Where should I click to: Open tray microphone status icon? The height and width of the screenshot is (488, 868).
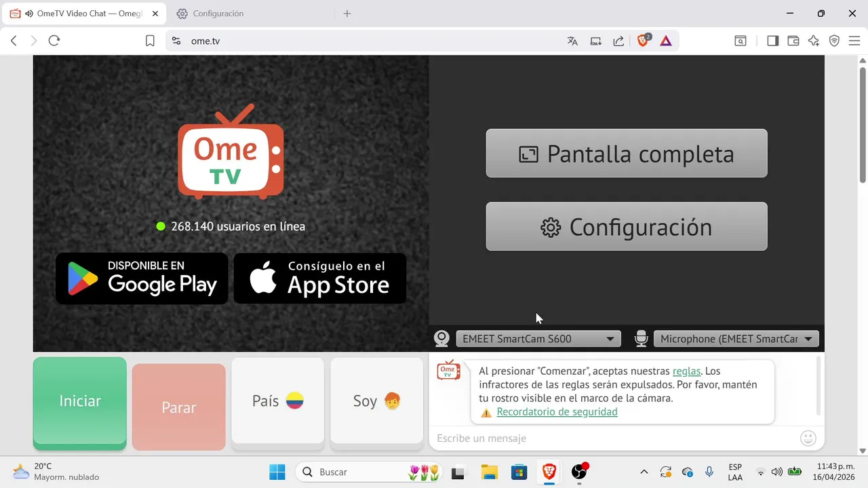tap(709, 472)
